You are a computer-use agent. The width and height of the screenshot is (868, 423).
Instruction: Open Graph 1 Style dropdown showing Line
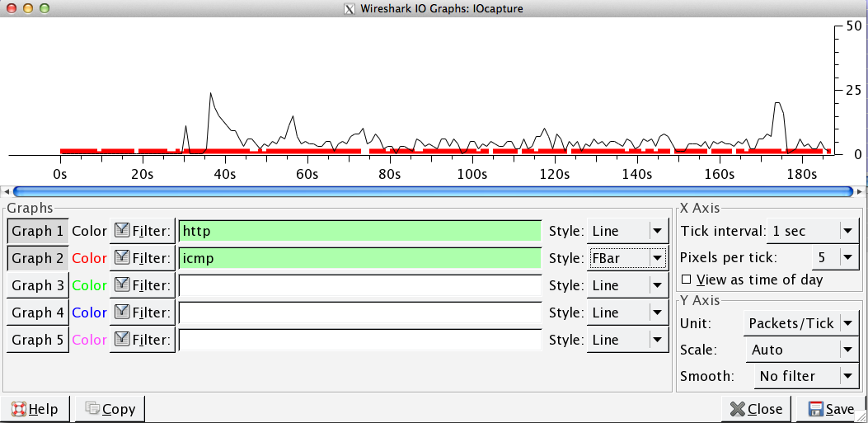[627, 231]
